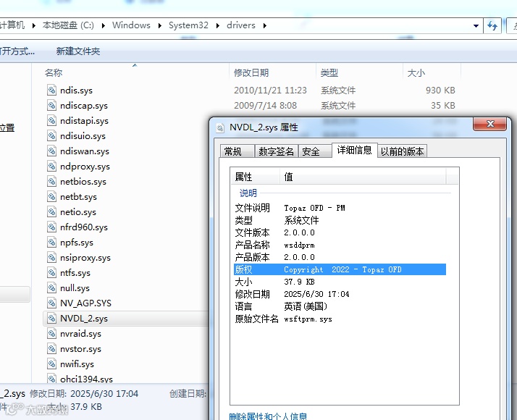
Task: Click the 2010/11/21 11:23 date cell
Action: pos(270,90)
